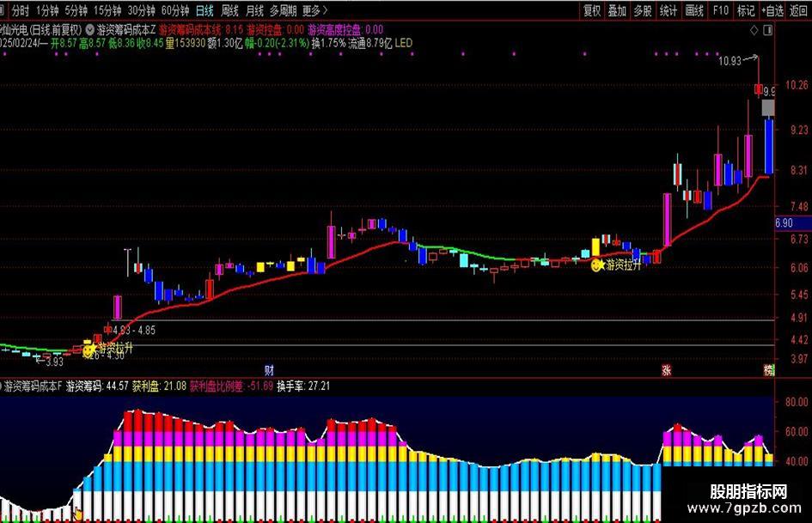This screenshot has width=812, height=523.
Task: Click the 4.93 - 4.85 gap label
Action: (133, 330)
